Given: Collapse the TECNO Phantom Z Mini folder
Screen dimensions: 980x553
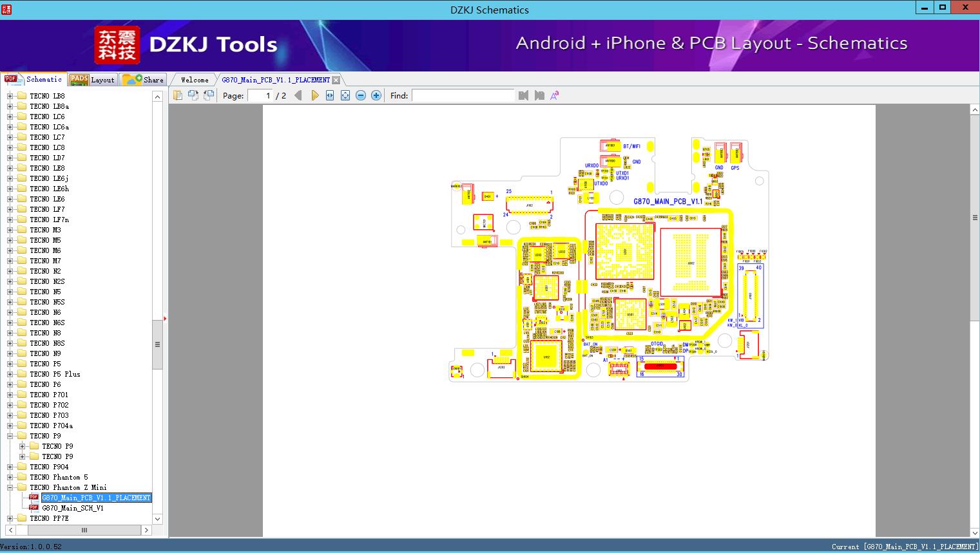Looking at the screenshot, I should coord(10,487).
